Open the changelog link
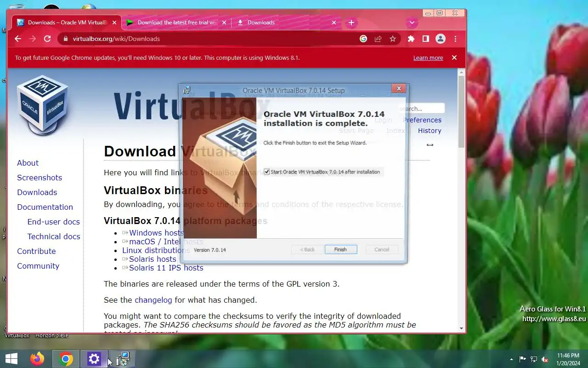The image size is (588, 368). click(x=153, y=300)
